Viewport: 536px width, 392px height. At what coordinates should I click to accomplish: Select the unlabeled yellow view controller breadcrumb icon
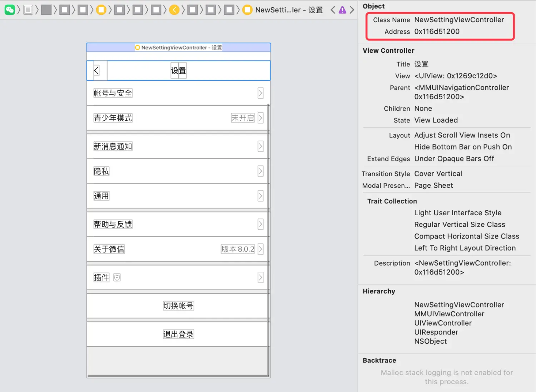[101, 10]
